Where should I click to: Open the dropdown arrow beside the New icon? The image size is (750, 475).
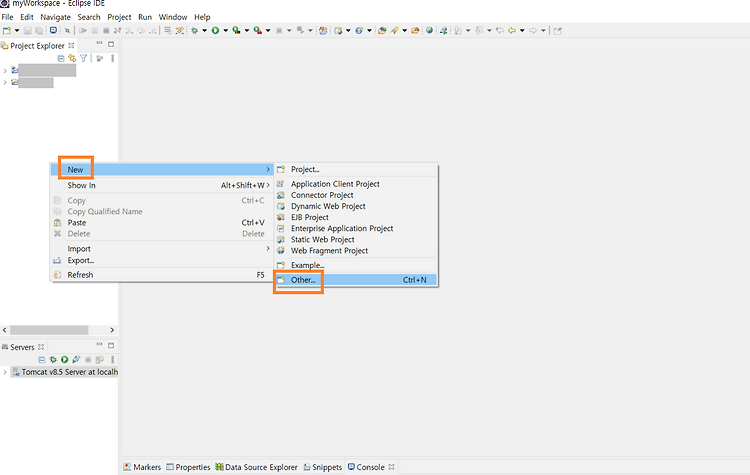click(17, 31)
